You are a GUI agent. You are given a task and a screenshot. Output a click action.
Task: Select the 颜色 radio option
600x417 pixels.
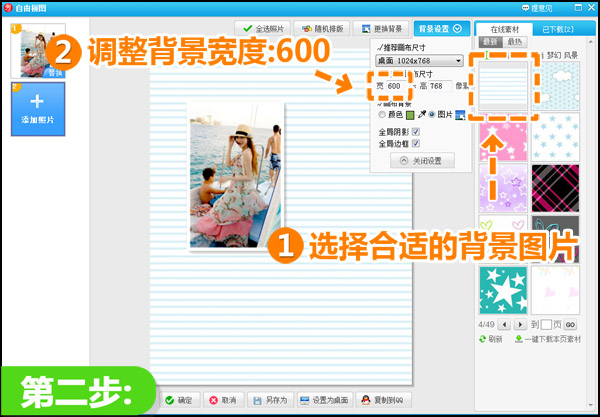click(382, 115)
